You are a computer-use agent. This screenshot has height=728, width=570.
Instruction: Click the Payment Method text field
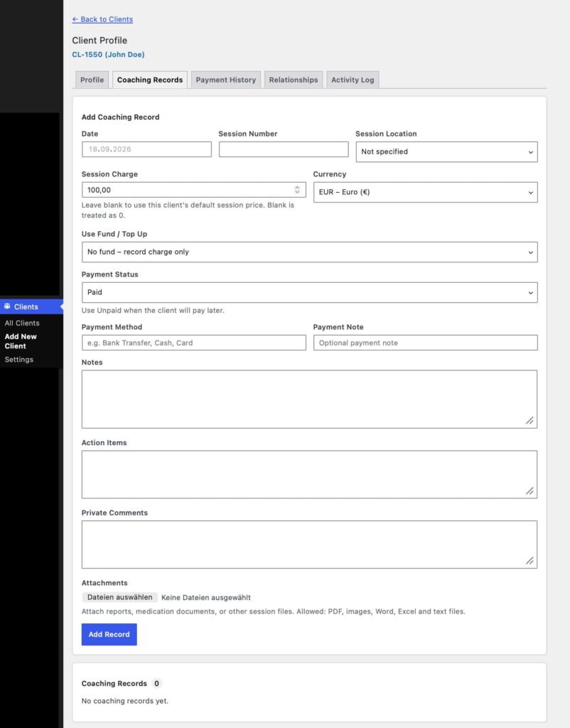(194, 343)
